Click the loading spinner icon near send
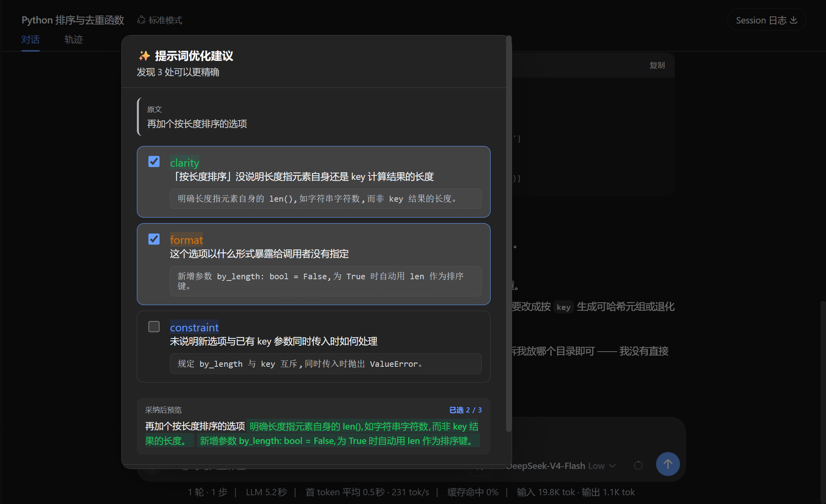Image resolution: width=826 pixels, height=504 pixels. (638, 465)
